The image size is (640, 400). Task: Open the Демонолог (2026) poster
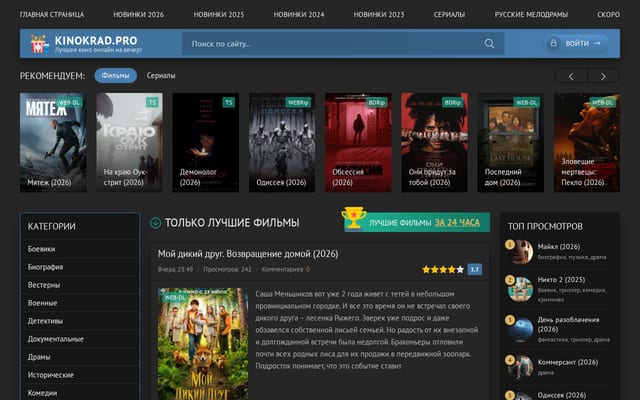pos(206,142)
